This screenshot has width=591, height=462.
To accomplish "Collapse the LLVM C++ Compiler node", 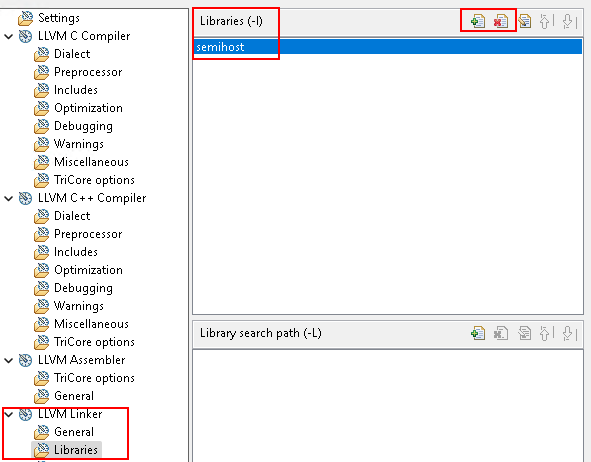I will click(8, 199).
